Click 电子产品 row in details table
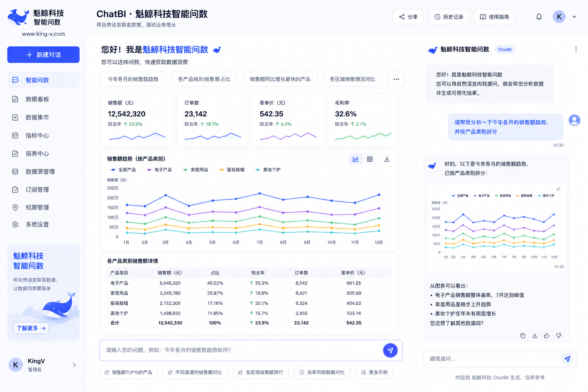The height and width of the screenshot is (392, 588). pos(249,283)
